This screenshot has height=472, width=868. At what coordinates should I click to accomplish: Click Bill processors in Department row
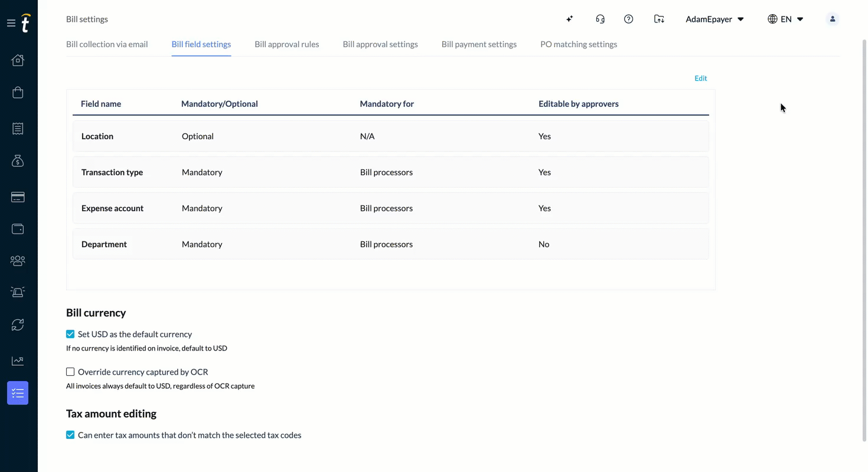386,244
